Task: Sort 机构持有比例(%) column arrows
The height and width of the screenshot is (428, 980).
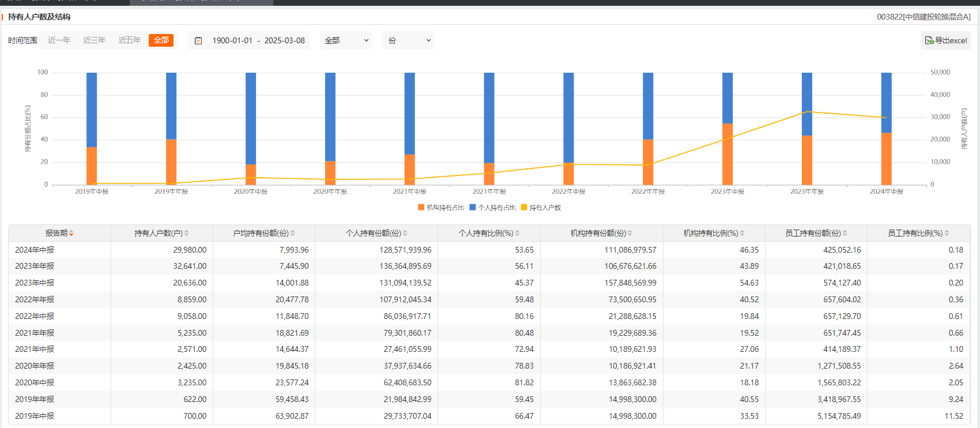Action: click(742, 234)
